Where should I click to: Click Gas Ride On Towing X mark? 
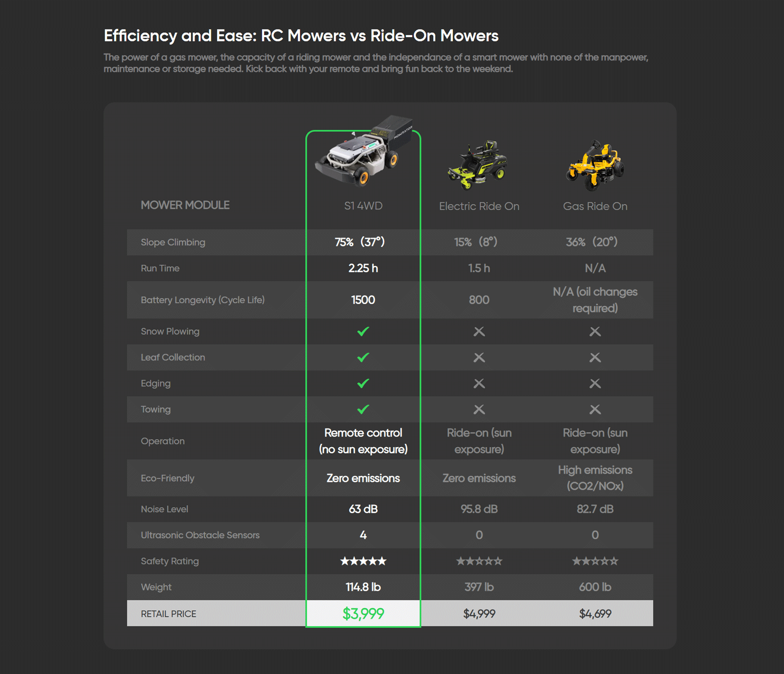click(595, 409)
